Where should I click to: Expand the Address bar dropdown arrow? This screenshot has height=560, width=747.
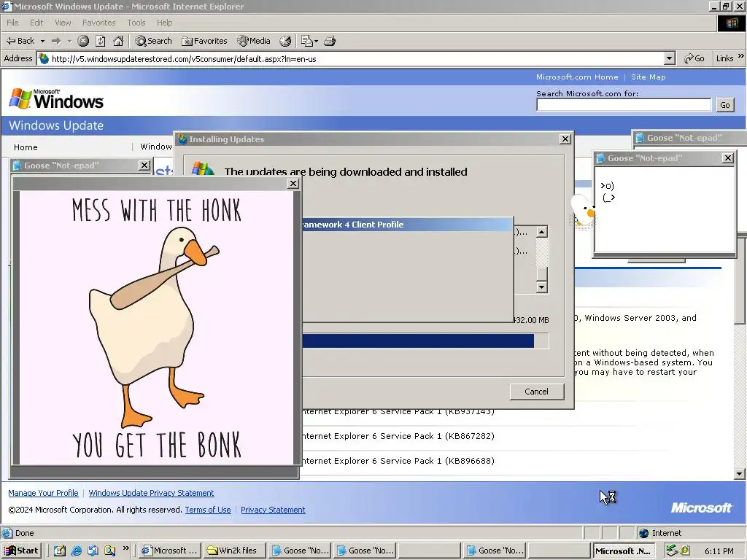pyautogui.click(x=670, y=58)
